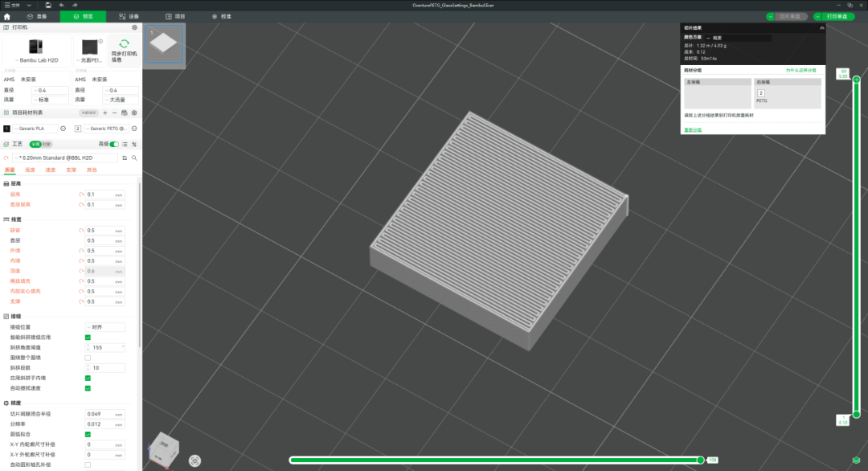
Task: Click the process list view icon
Action: 125,145
